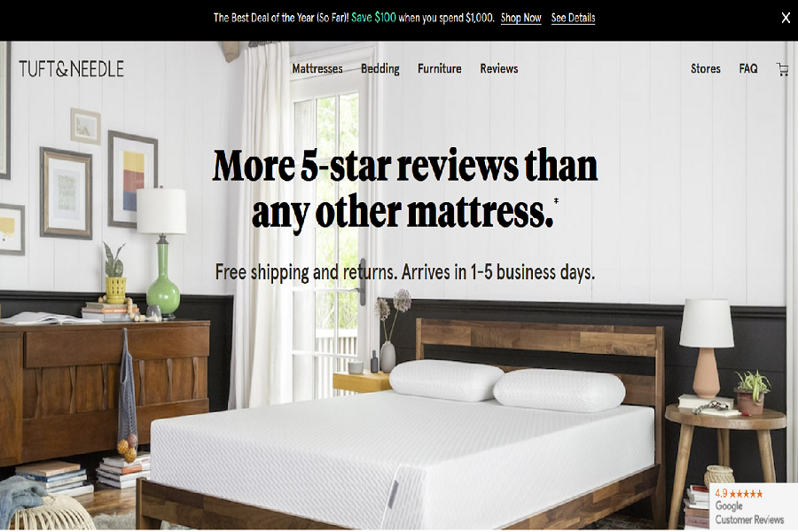This screenshot has width=798, height=532.
Task: Click the five-star rating in the Google badge
Action: pyautogui.click(x=746, y=493)
